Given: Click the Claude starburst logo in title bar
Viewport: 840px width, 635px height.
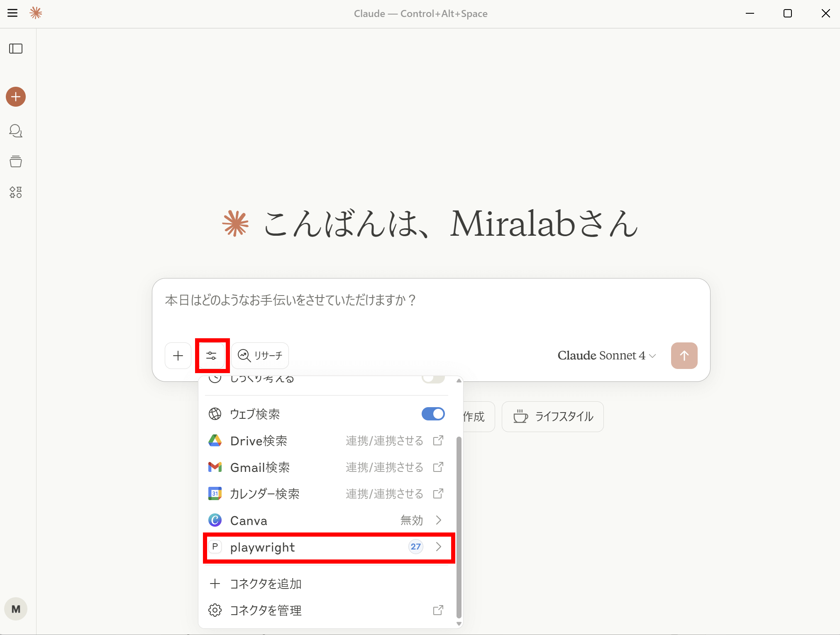Looking at the screenshot, I should pyautogui.click(x=36, y=13).
